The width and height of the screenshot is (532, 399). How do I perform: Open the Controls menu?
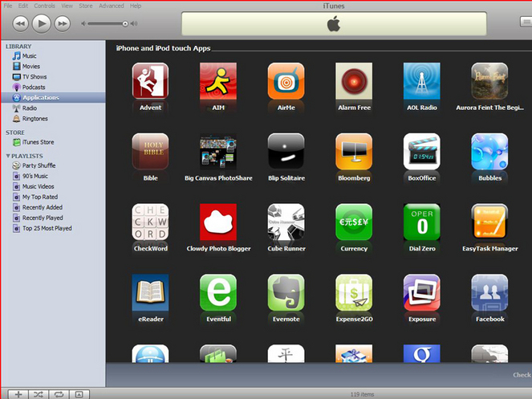click(44, 6)
